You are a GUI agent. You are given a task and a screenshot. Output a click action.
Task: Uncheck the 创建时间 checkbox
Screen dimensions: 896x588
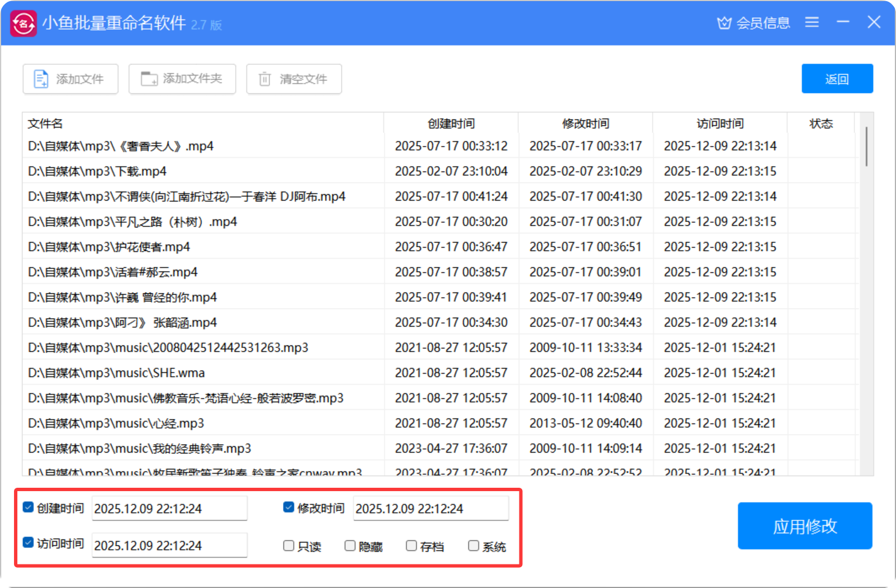coord(29,507)
